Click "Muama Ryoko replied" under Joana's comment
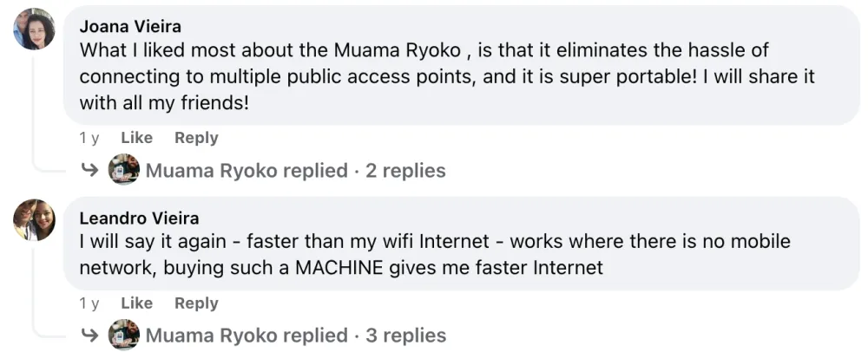The image size is (868, 352). pos(247,171)
